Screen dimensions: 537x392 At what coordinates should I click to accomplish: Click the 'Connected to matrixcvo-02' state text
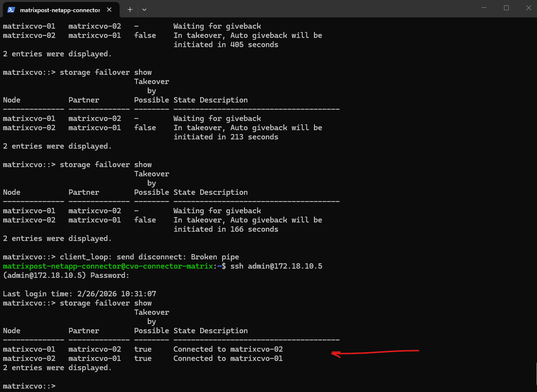point(228,349)
